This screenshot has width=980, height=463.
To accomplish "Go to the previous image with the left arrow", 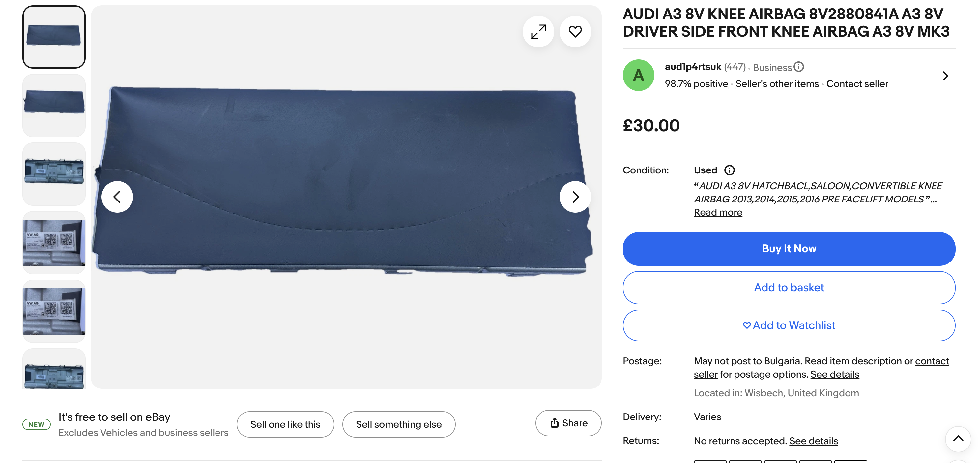I will pyautogui.click(x=117, y=197).
